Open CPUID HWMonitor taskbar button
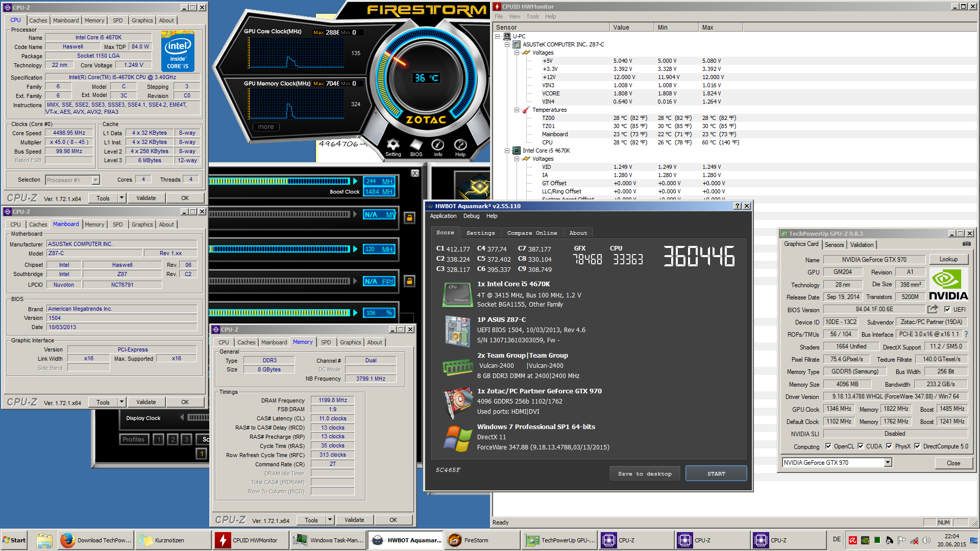This screenshot has height=551, width=980. pyautogui.click(x=250, y=540)
